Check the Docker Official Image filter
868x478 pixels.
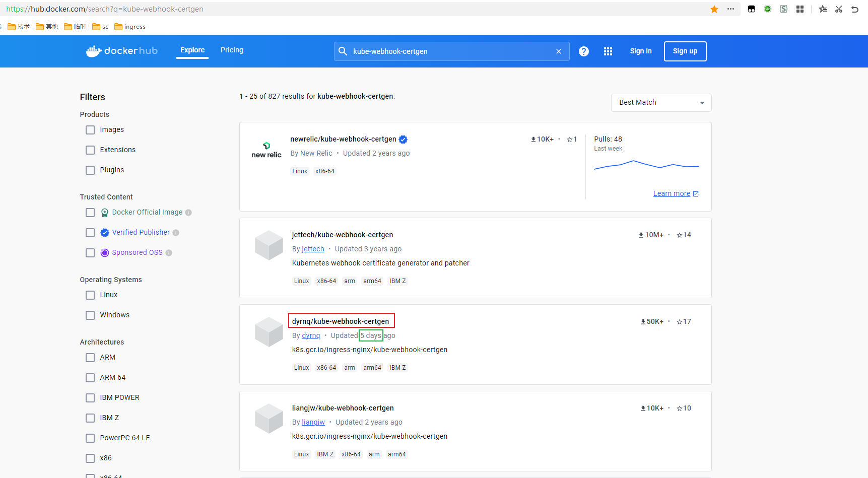point(90,213)
